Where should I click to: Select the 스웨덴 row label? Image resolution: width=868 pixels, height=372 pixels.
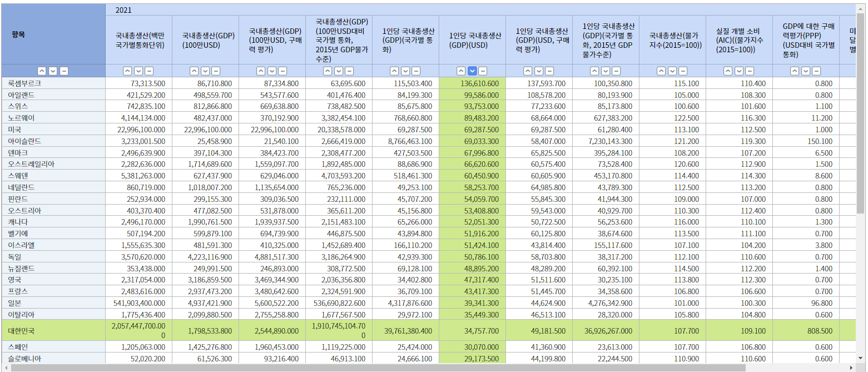[18, 176]
